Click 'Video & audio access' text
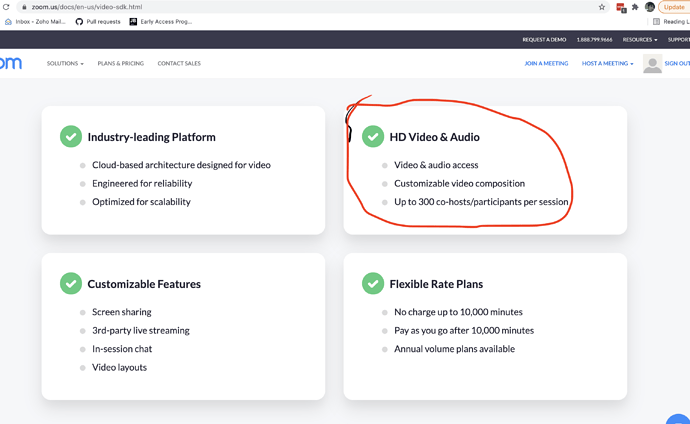This screenshot has height=424, width=690. [436, 165]
